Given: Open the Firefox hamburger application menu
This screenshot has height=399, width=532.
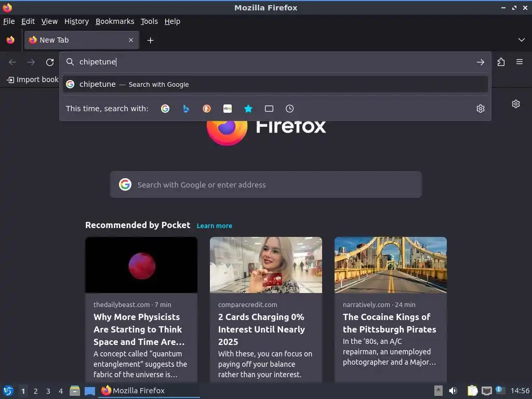Looking at the screenshot, I should [x=520, y=62].
